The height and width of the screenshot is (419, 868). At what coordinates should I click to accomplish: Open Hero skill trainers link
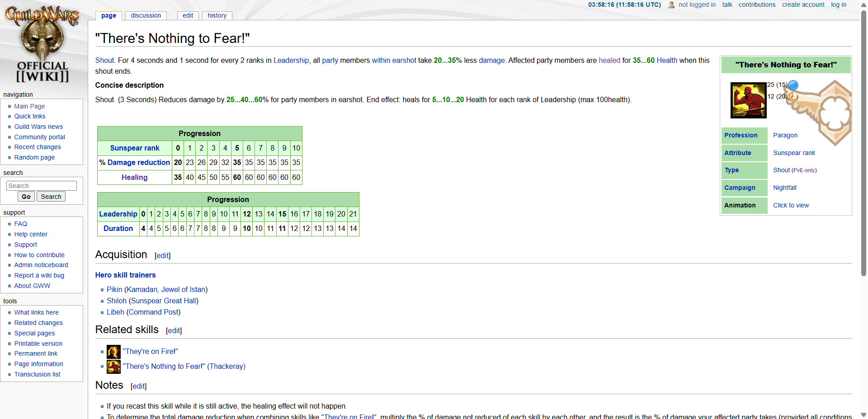[125, 275]
